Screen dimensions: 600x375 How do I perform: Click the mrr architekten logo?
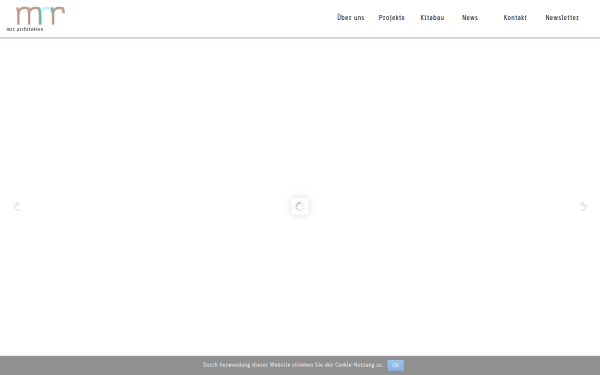pyautogui.click(x=36, y=18)
